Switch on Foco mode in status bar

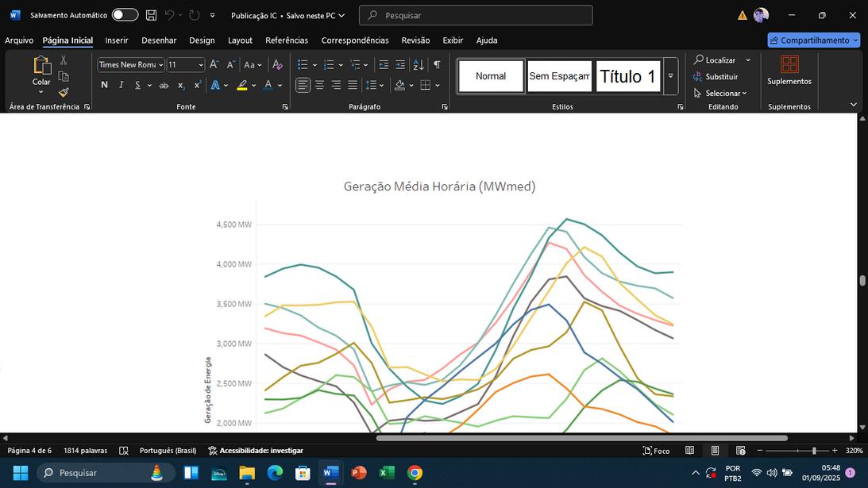click(656, 451)
